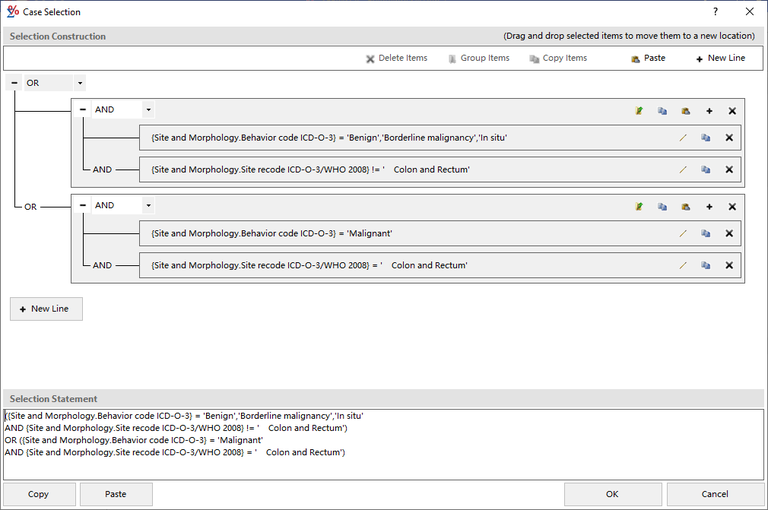The height and width of the screenshot is (510, 768).
Task: Open the edit group icon in first AND group
Action: click(x=639, y=111)
